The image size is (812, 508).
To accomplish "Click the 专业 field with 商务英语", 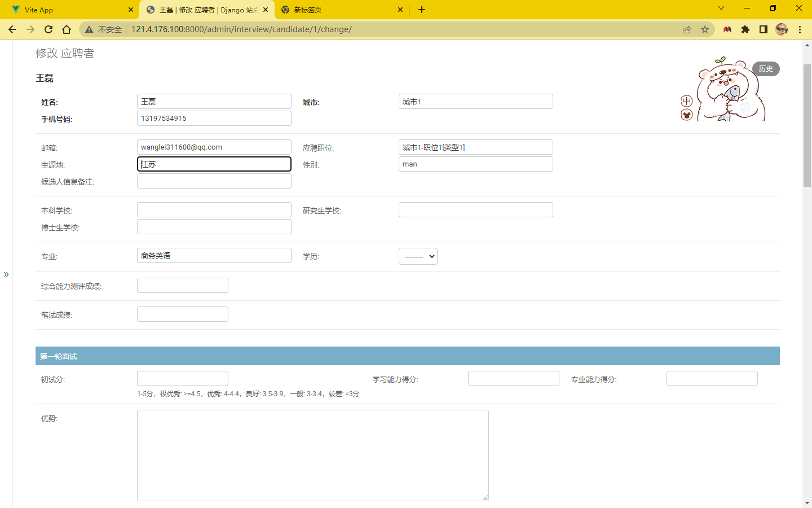I will tap(214, 256).
